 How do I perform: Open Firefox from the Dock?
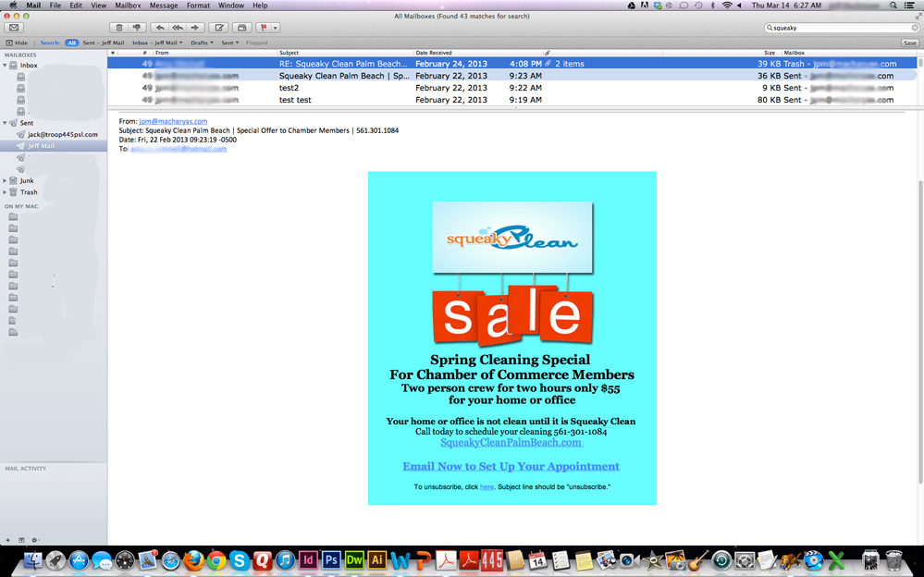pyautogui.click(x=193, y=560)
